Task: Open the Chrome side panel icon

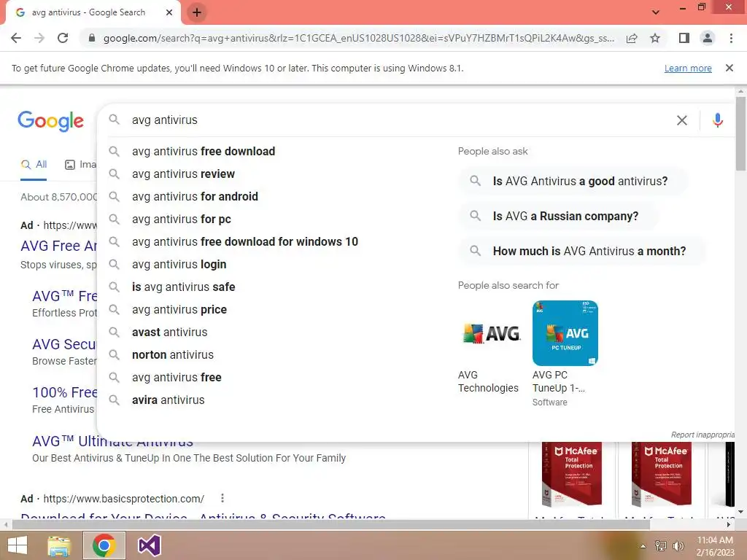Action: (684, 38)
